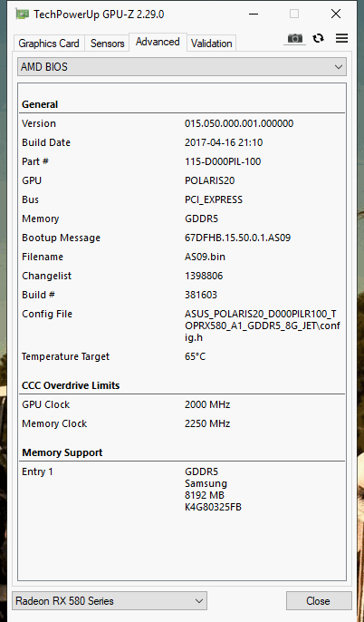Select the Advanced tab
Image resolution: width=364 pixels, height=622 pixels.
click(x=158, y=42)
